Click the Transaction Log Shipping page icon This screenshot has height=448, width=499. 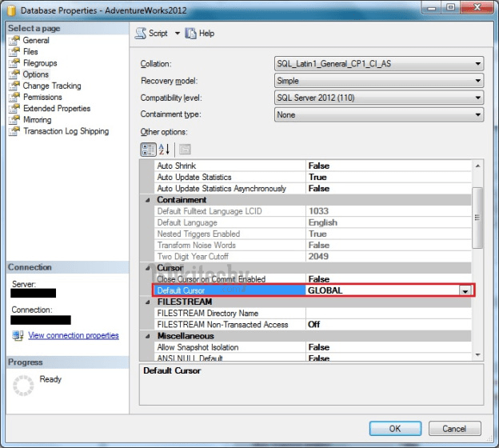tap(14, 131)
